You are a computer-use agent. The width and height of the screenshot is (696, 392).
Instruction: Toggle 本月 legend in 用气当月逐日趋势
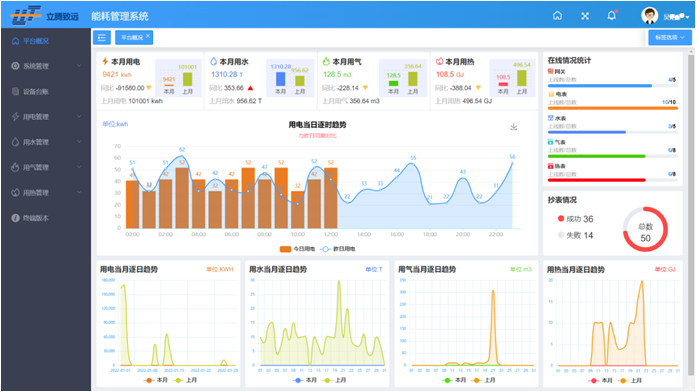coord(454,380)
